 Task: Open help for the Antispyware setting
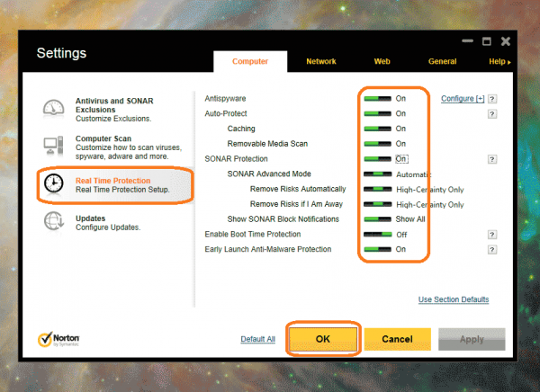point(492,99)
